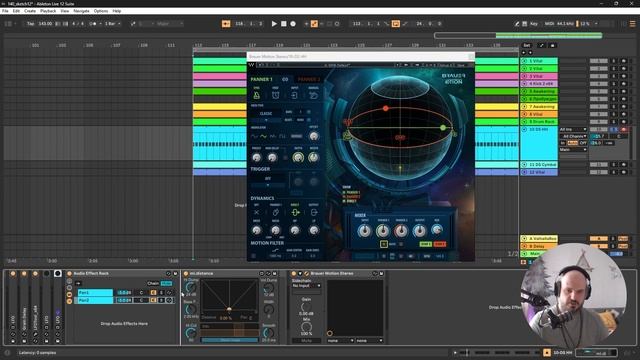
Task: Arm track 9 Drum Rack for recording
Action: (x=624, y=122)
